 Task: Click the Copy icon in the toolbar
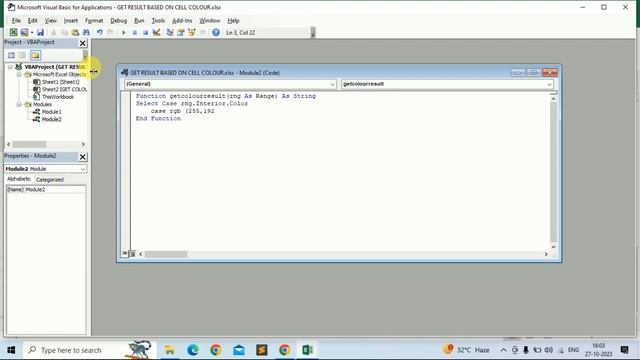64,32
